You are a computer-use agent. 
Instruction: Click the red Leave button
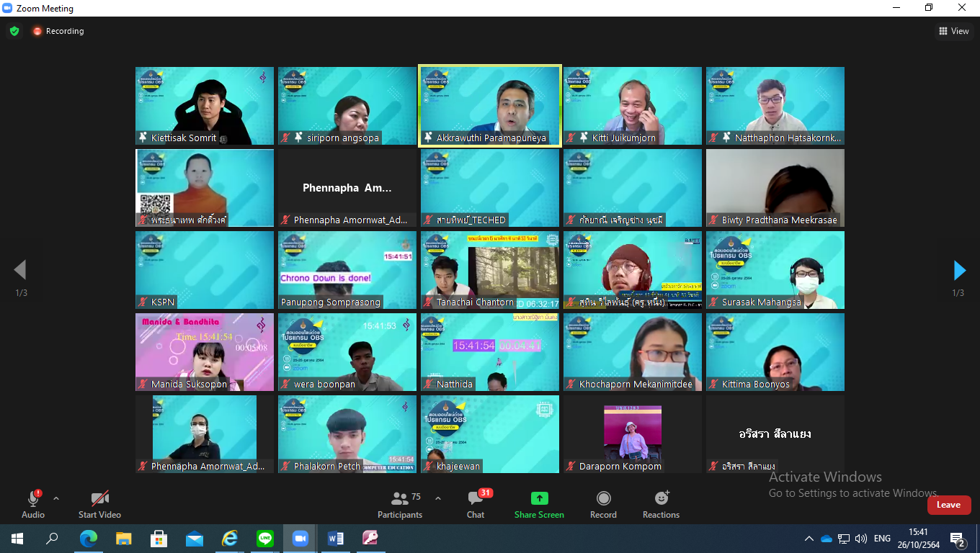point(948,505)
